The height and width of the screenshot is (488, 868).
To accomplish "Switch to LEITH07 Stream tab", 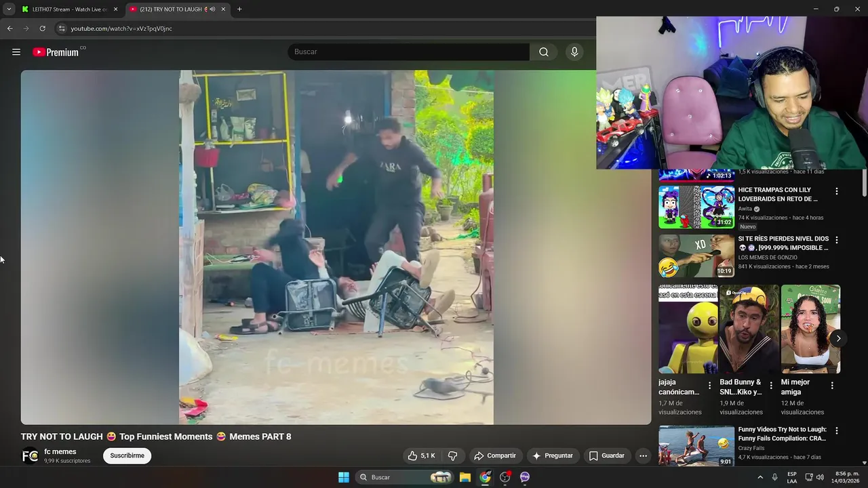I will coord(68,9).
